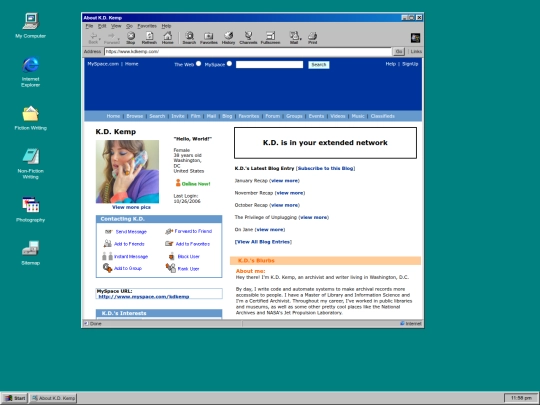540x405 pixels.
Task: Click the Add to Favorites icon
Action: pyautogui.click(x=169, y=244)
